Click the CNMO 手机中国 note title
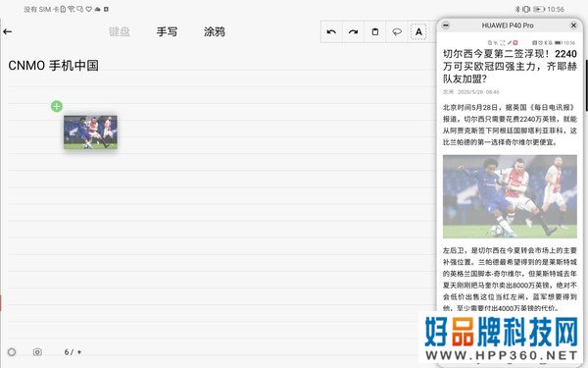 click(53, 66)
